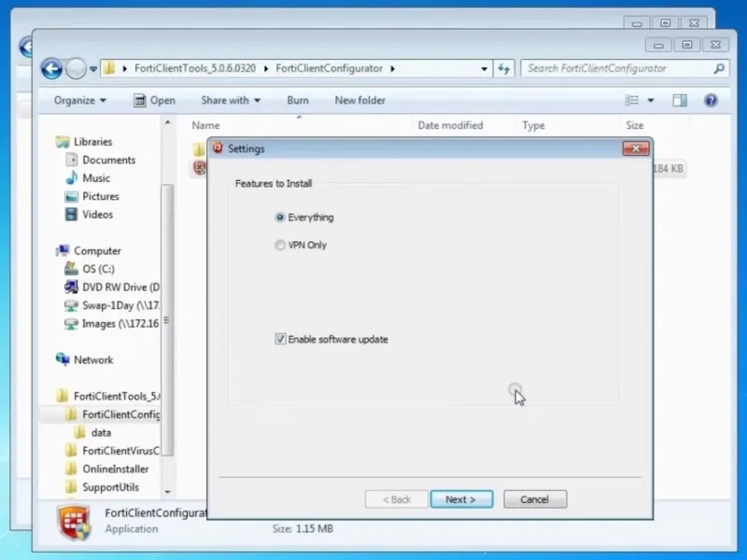Open the view options dropdown arrow
The height and width of the screenshot is (560, 747).
tap(650, 100)
